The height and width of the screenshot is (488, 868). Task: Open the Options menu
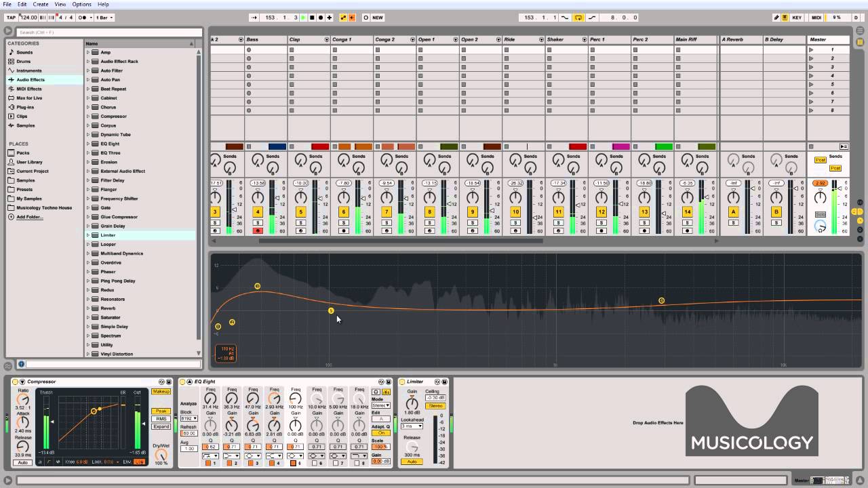(81, 4)
